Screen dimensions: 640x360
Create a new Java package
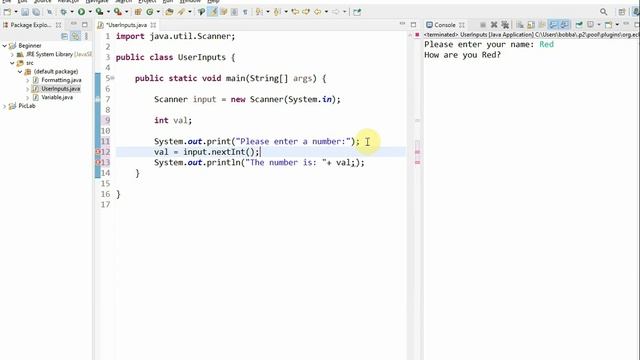click(x=138, y=12)
